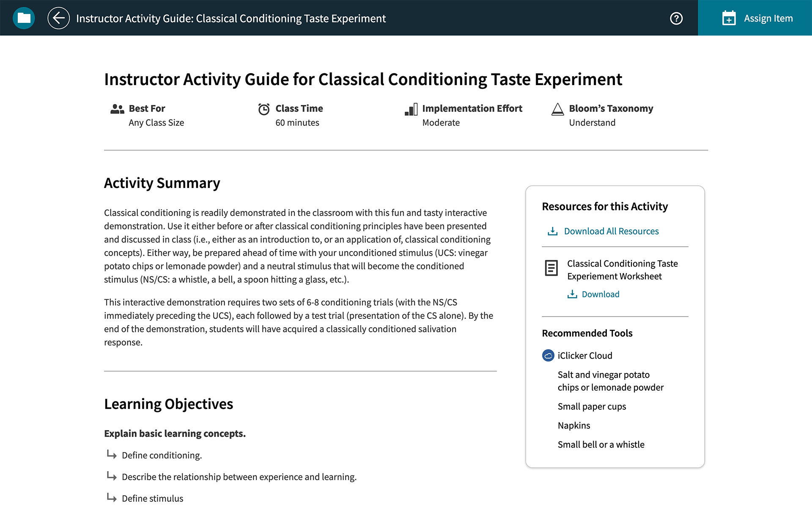The height and width of the screenshot is (508, 812).
Task: Click the Class Time clock icon
Action: coord(263,108)
